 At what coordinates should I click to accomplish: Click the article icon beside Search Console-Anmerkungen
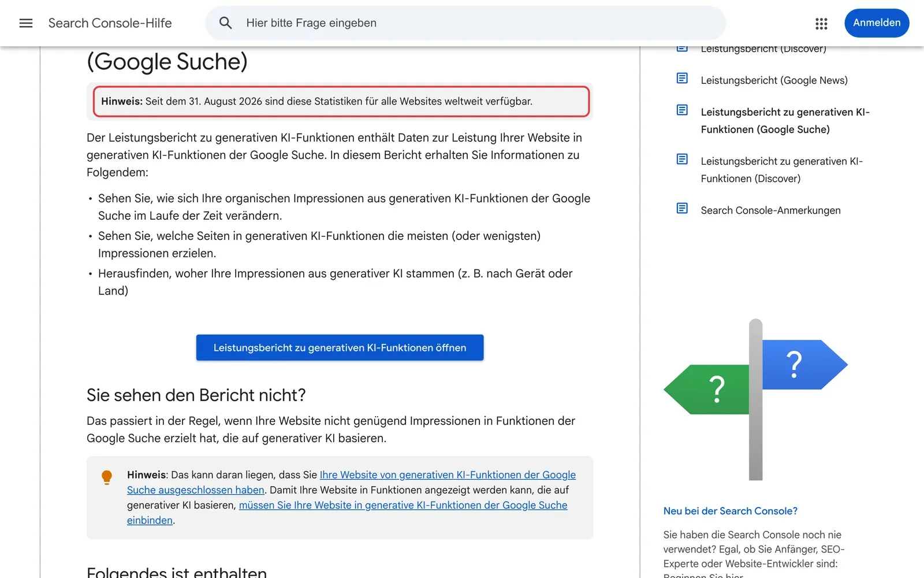(x=682, y=208)
